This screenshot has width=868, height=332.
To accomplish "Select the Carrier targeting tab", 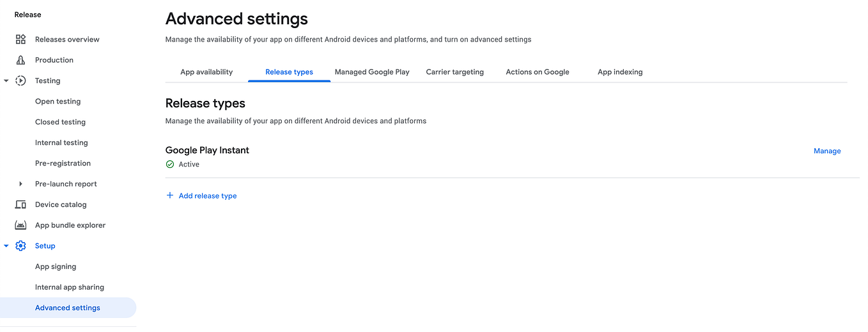I will 455,72.
